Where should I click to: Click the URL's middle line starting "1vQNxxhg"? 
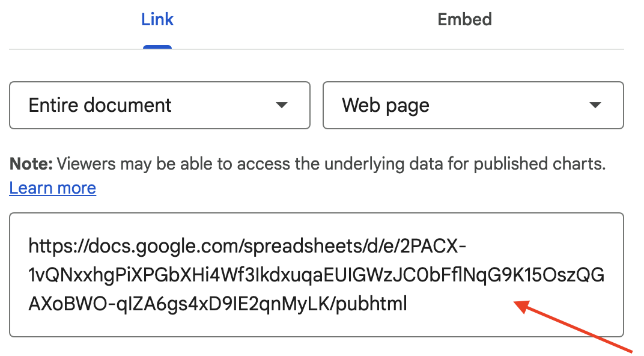point(317,275)
